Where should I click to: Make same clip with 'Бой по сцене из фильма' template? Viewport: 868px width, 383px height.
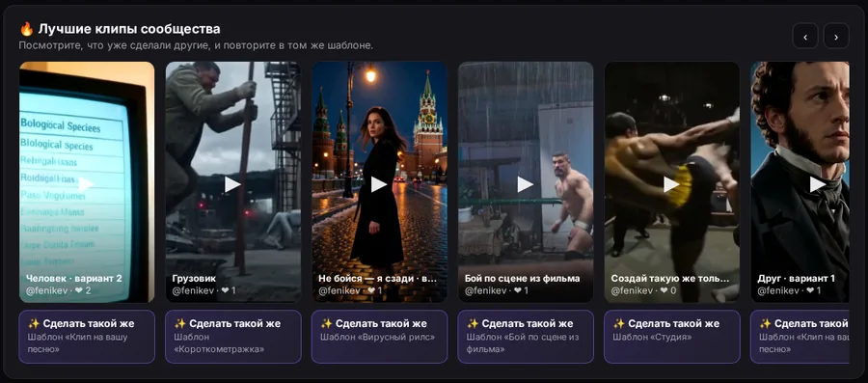526,337
